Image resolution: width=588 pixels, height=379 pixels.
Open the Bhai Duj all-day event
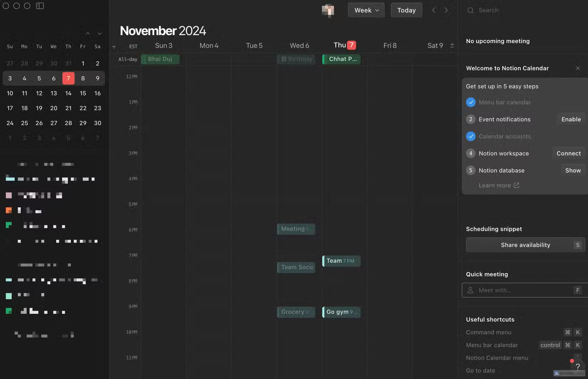[x=160, y=59]
